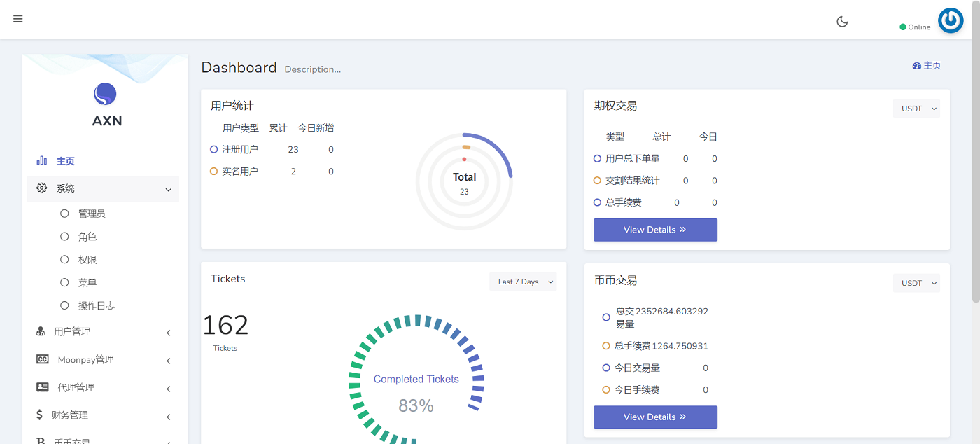The height and width of the screenshot is (444, 980).
Task: Click the 主页 bar chart icon
Action: click(42, 161)
